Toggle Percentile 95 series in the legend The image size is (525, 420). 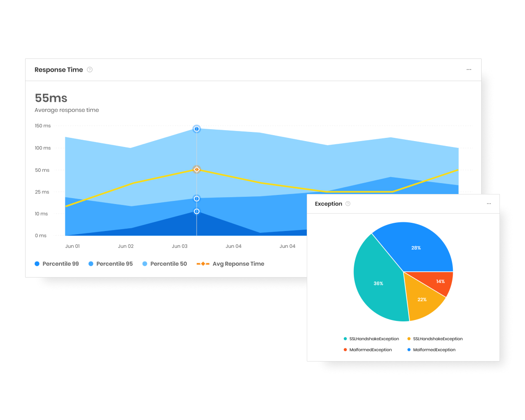point(110,264)
